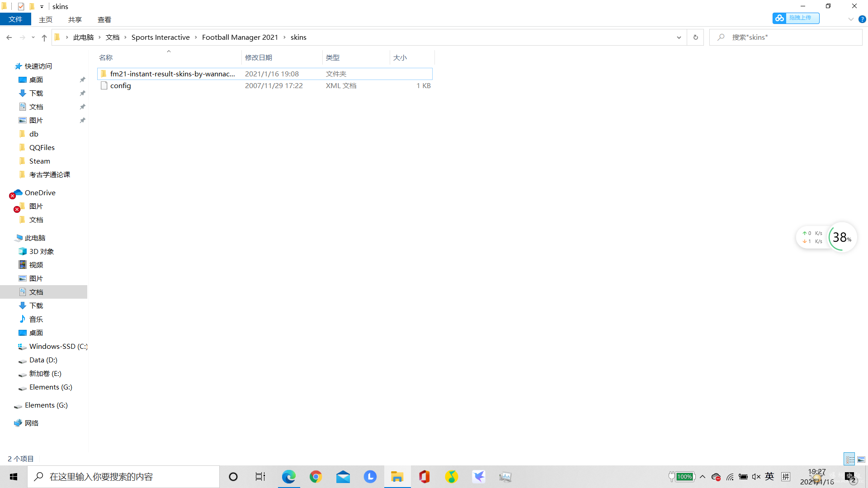Expand the arrow after Sports Interactive breadcrumb
The image size is (868, 488).
196,38
